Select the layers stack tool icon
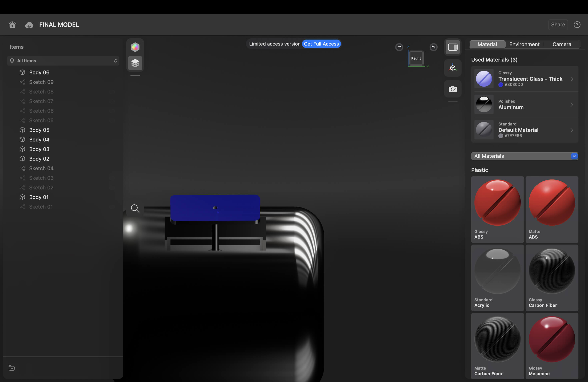Image resolution: width=588 pixels, height=382 pixels. pos(135,63)
